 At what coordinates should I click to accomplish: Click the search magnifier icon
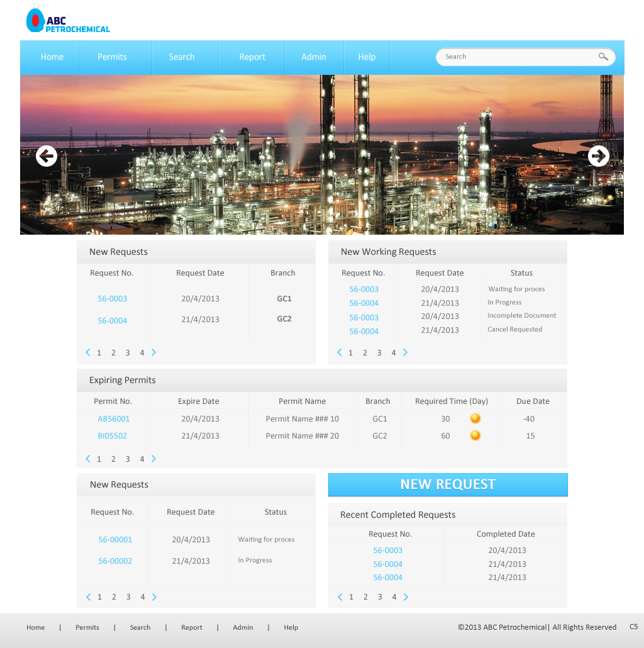click(x=603, y=57)
